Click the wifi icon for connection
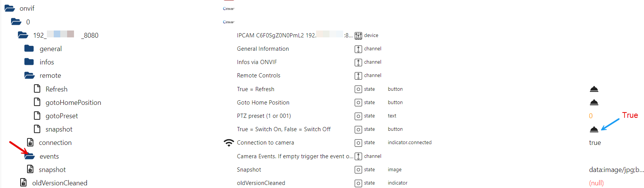This screenshot has width=644, height=188. click(228, 143)
